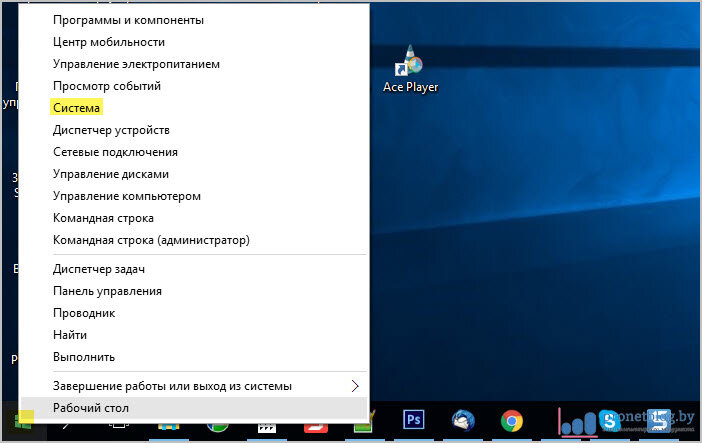Open the Ace Player desktop shortcut
Screen dimensions: 702x443
pyautogui.click(x=410, y=69)
